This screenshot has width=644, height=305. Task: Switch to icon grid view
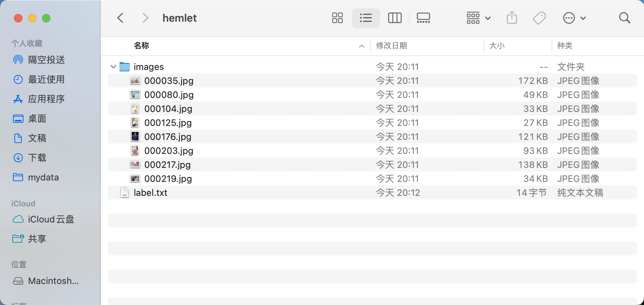[x=337, y=18]
